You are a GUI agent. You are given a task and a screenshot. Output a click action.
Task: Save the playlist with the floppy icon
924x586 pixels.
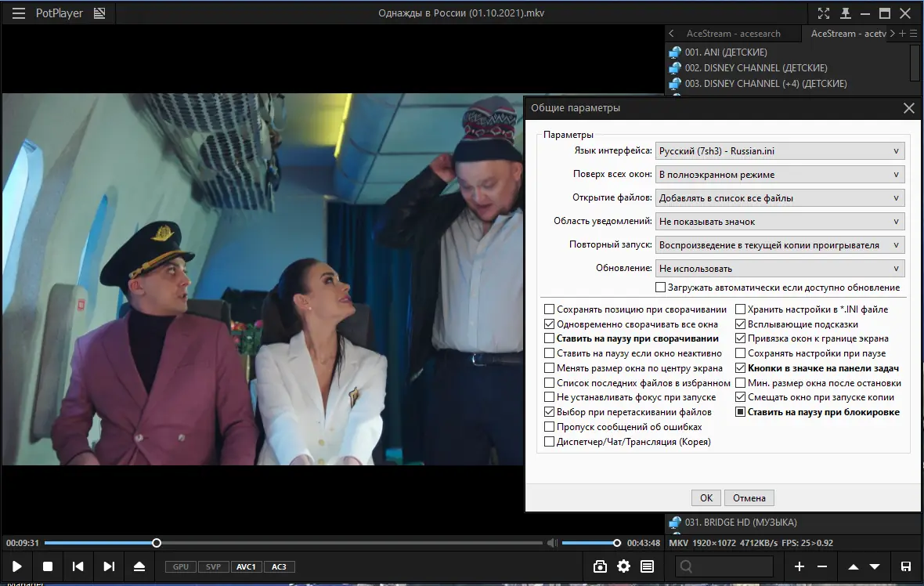point(906,566)
